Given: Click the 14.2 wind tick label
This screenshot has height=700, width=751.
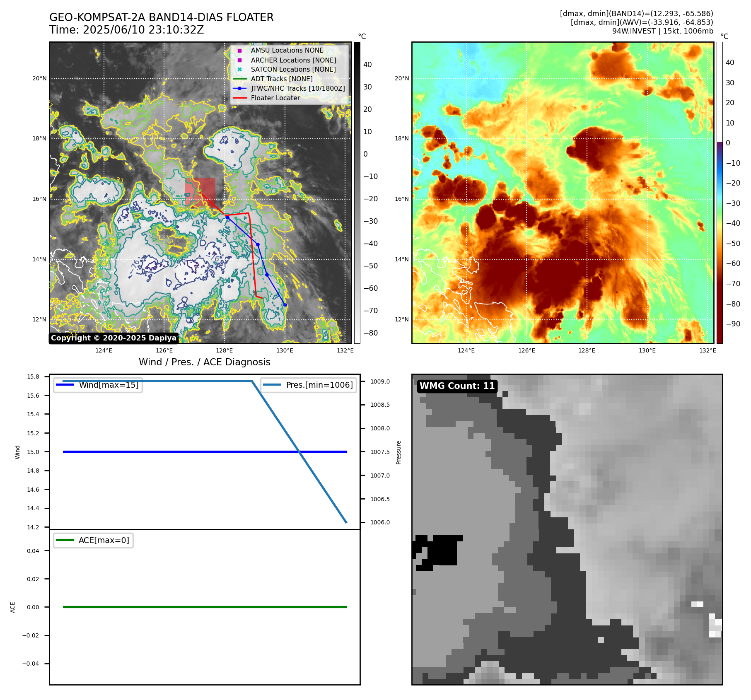Looking at the screenshot, I should tap(33, 527).
